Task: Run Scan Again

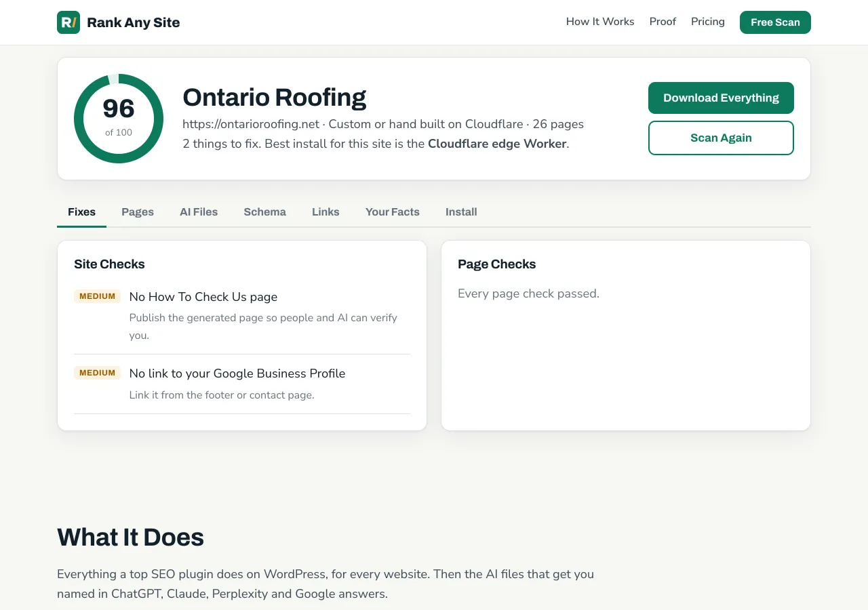Action: (721, 138)
